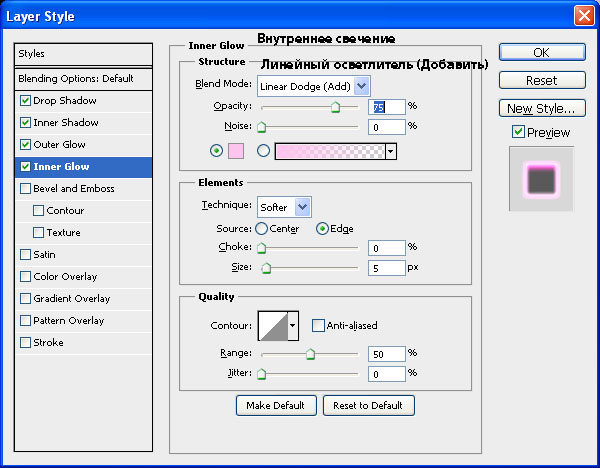Enable the Texture sub-effect checkbox
The image size is (600, 468).
click(38, 233)
